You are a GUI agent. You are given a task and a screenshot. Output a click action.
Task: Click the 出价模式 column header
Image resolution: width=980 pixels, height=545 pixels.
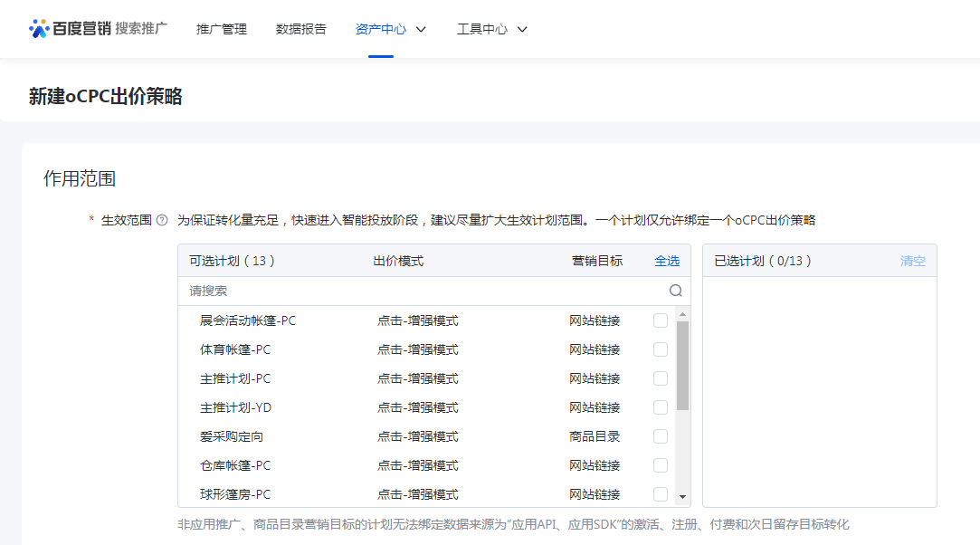[398, 261]
